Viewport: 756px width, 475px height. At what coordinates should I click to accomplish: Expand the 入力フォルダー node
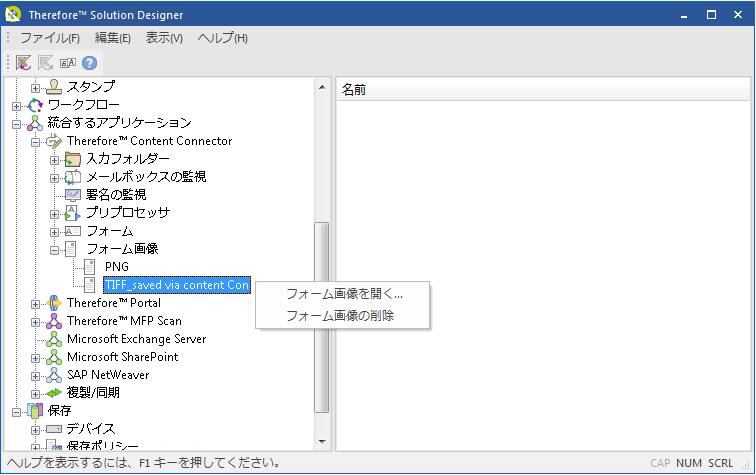click(54, 160)
